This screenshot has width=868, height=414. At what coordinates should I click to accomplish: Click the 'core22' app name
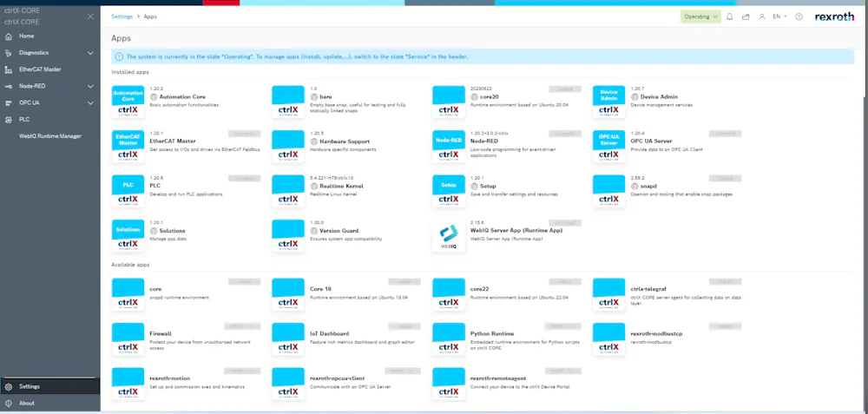point(479,289)
